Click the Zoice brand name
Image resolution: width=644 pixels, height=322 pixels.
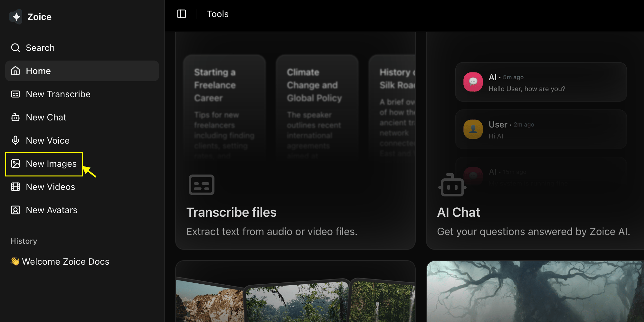pyautogui.click(x=39, y=17)
